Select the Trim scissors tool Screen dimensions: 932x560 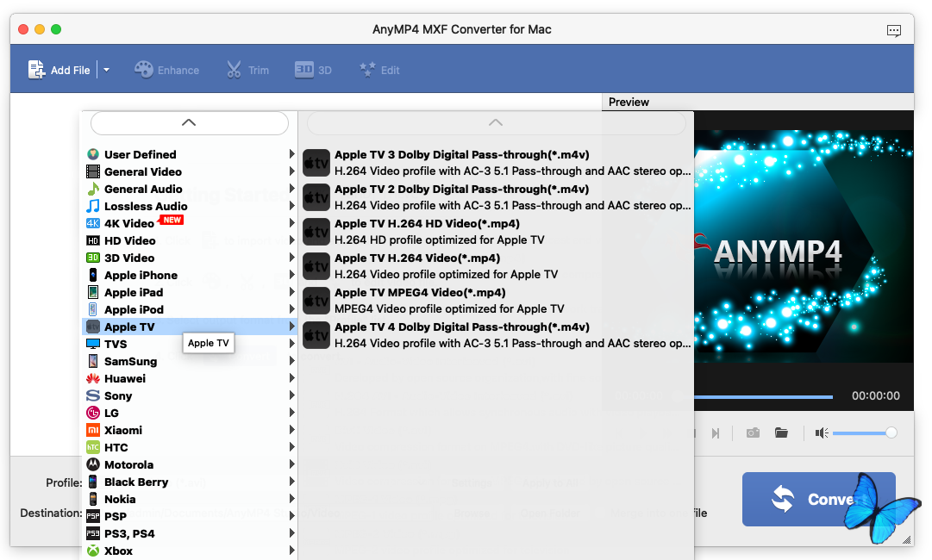coord(235,70)
